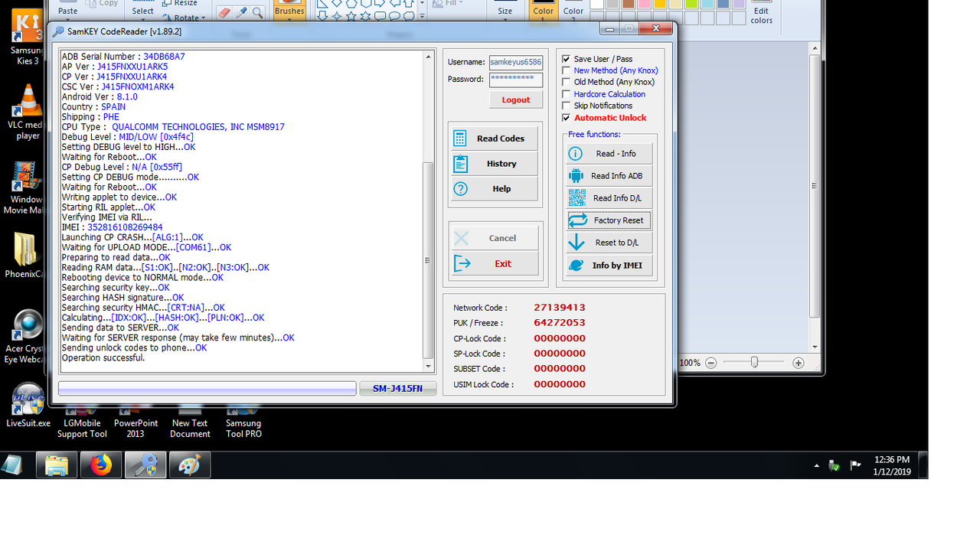Launch the LiveSuit.exe desktop shortcut
Image resolution: width=980 pixels, height=551 pixels.
(28, 406)
